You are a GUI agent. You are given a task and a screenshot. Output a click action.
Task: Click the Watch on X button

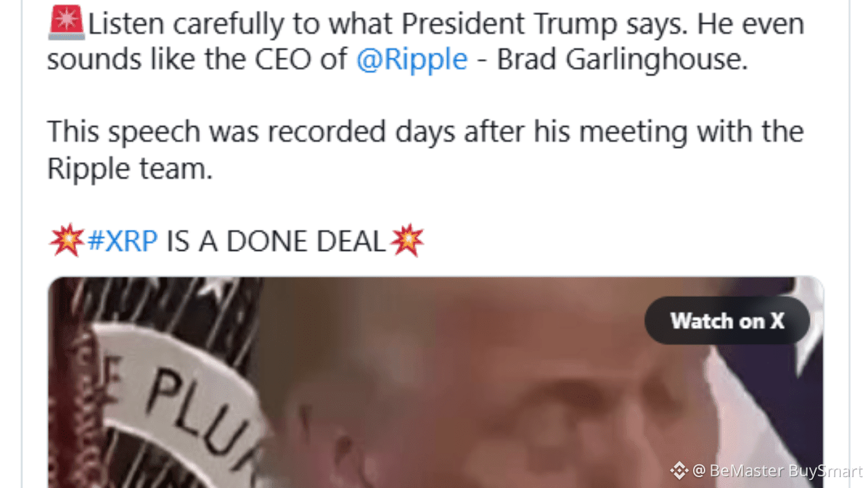(727, 321)
